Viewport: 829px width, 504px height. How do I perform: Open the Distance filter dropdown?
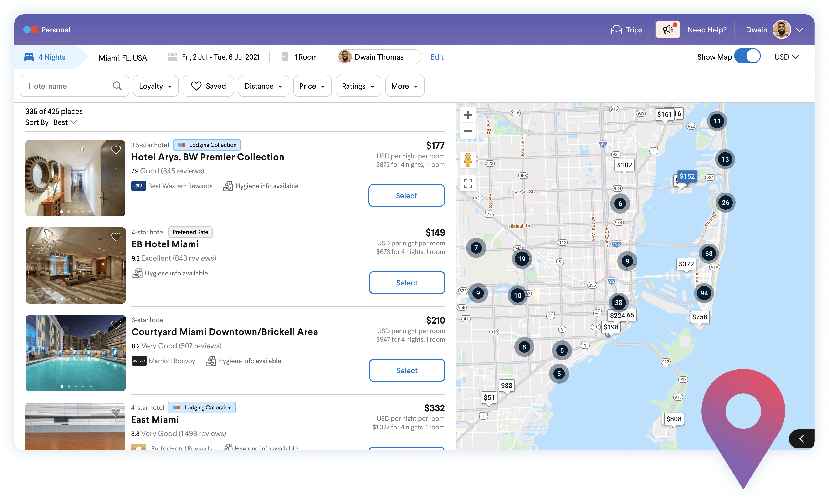[263, 86]
